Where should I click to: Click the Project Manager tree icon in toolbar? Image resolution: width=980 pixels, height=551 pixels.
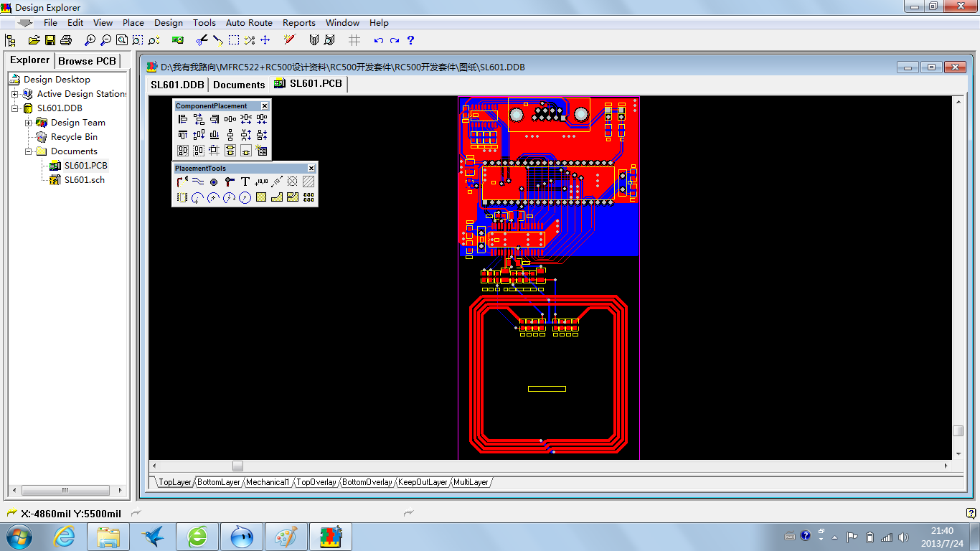[11, 40]
